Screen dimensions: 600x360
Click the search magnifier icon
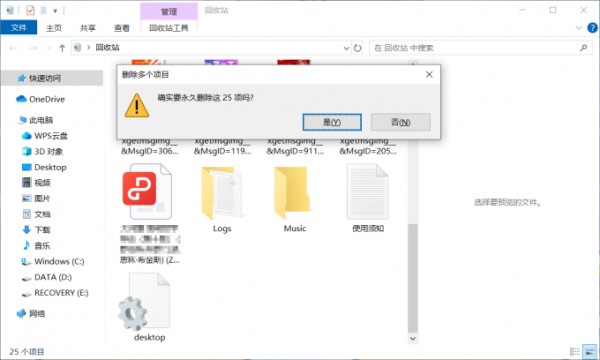point(583,48)
